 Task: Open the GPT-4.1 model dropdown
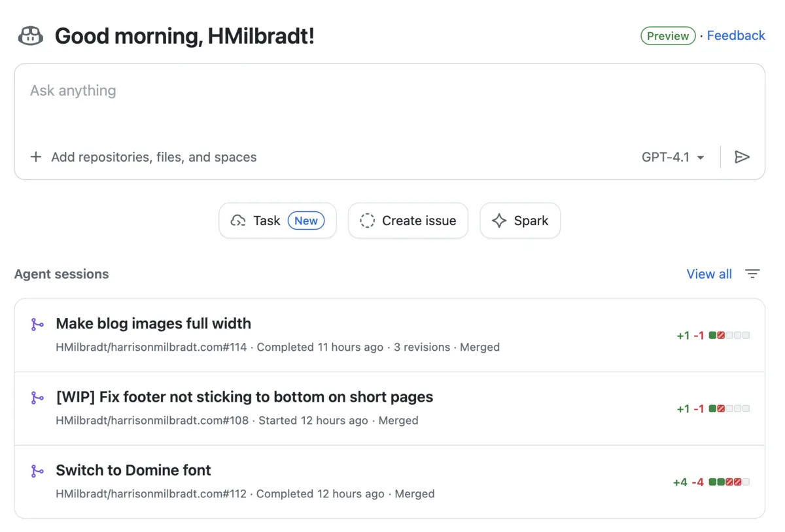(672, 157)
